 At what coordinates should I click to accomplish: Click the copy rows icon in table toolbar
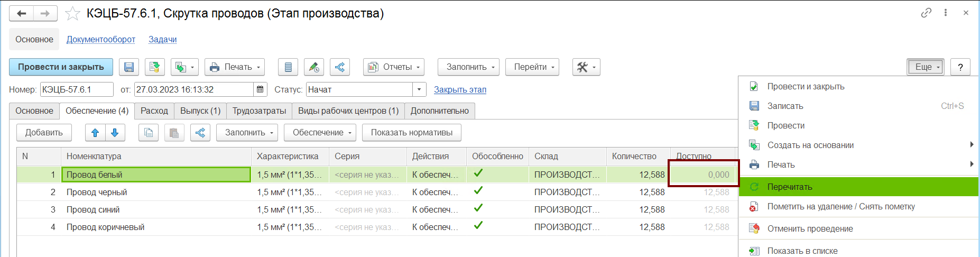click(x=149, y=133)
